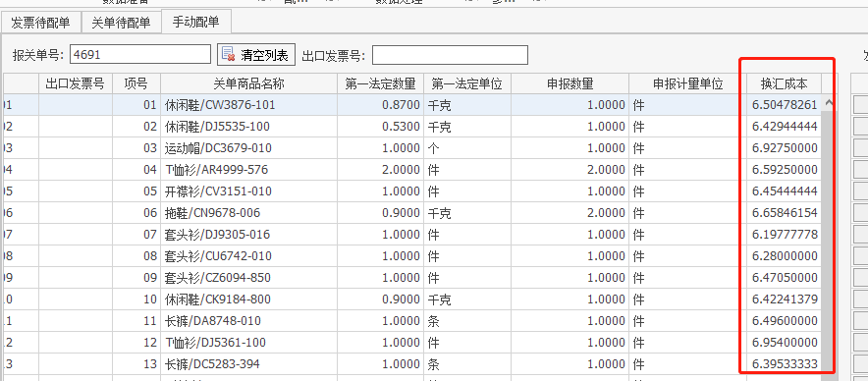Select row 休闲鞋/CK9184-800
The width and height of the screenshot is (868, 381).
(x=412, y=299)
